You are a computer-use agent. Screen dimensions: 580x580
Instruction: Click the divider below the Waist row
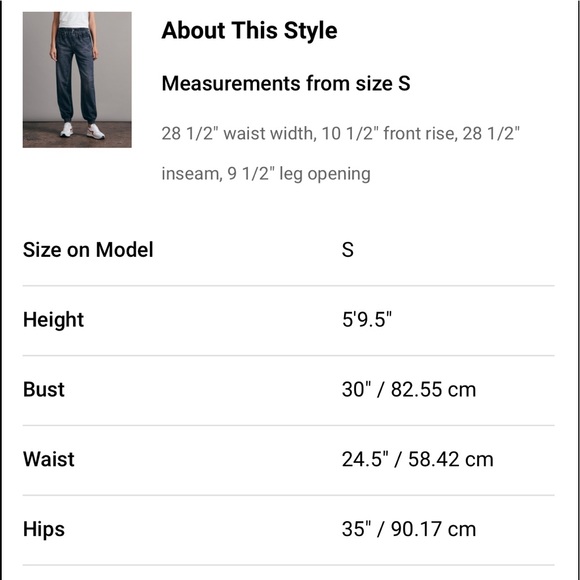pos(289,495)
